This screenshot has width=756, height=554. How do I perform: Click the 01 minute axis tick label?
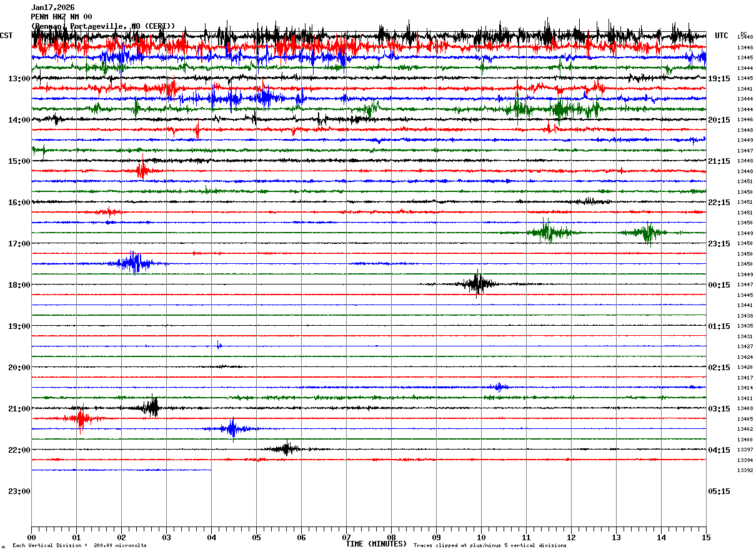[76, 537]
